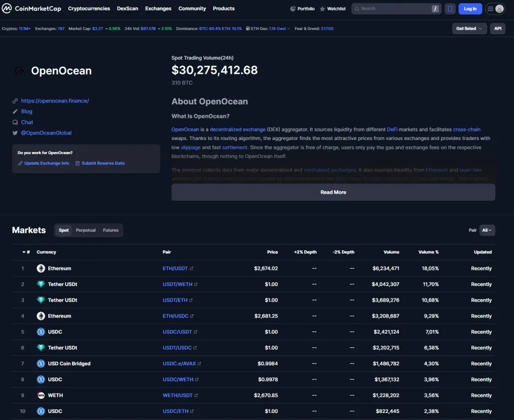This screenshot has width=514, height=420.
Task: Click the Tether icon in row 2
Action: click(41, 284)
